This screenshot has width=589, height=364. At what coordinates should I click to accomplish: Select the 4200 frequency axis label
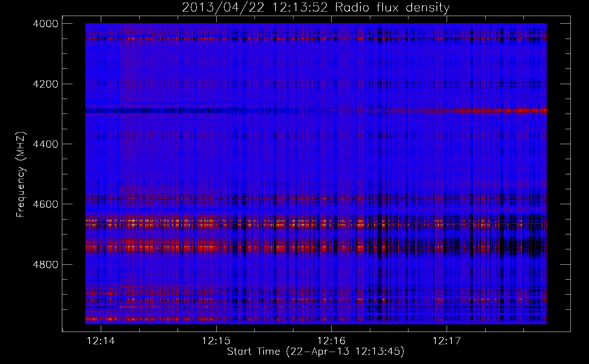46,84
